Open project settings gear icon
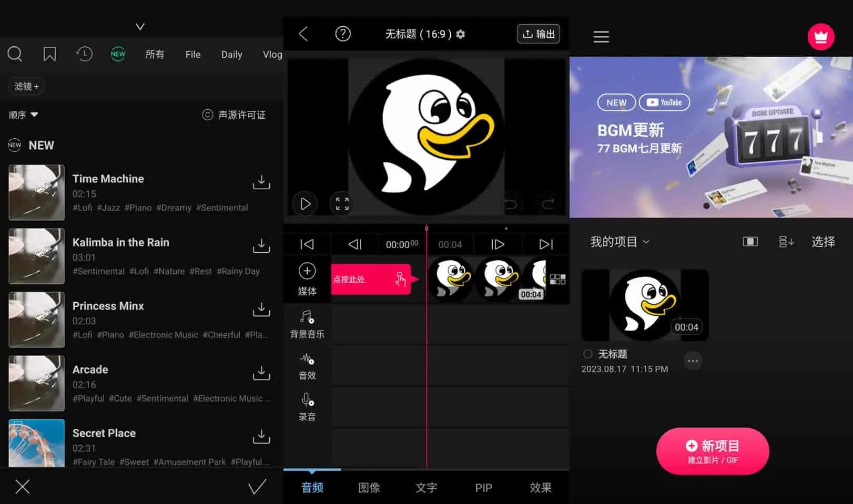853x504 pixels. click(461, 34)
